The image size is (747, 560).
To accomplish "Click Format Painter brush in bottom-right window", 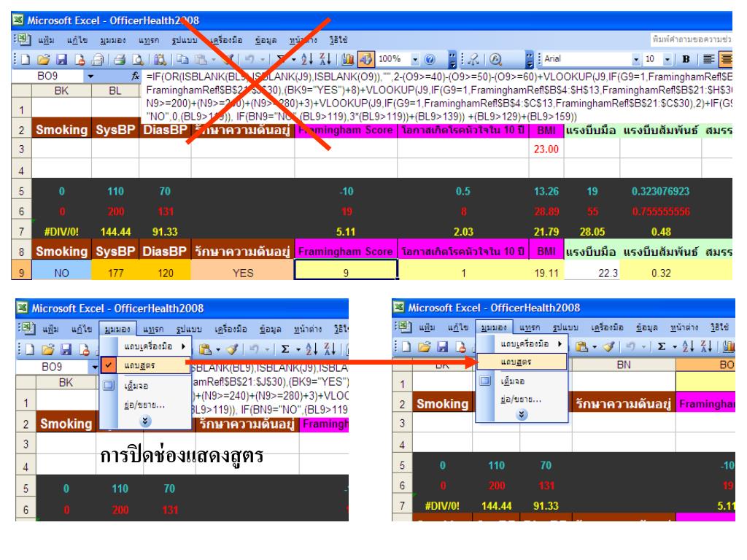I will (x=608, y=346).
